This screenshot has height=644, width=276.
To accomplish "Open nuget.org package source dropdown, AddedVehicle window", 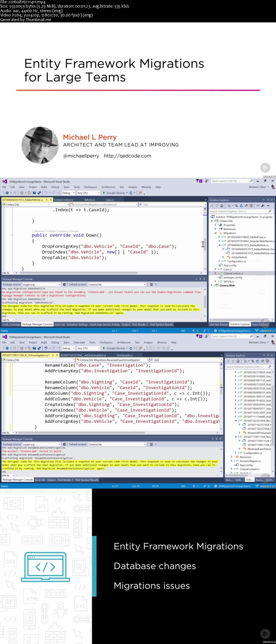I will click(42, 284).
